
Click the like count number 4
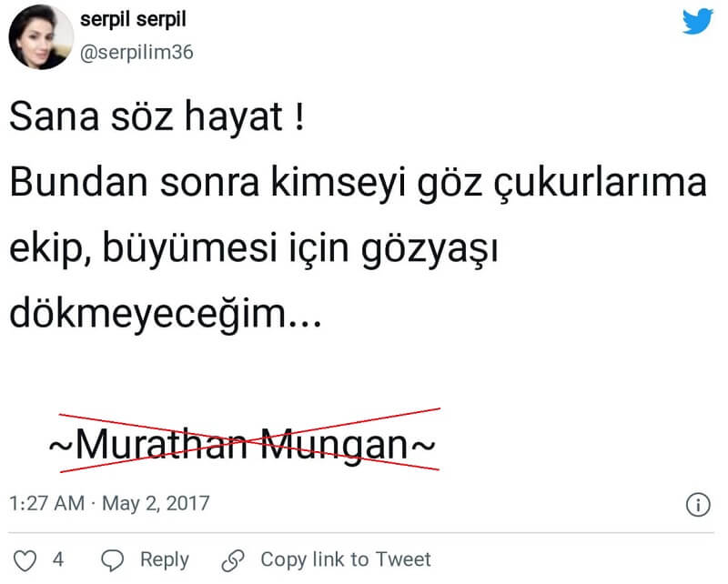(x=57, y=559)
